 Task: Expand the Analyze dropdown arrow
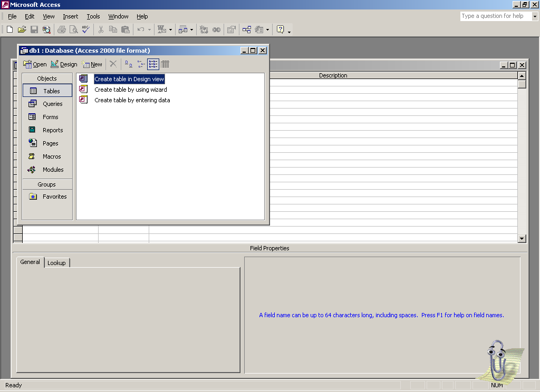pyautogui.click(x=192, y=30)
